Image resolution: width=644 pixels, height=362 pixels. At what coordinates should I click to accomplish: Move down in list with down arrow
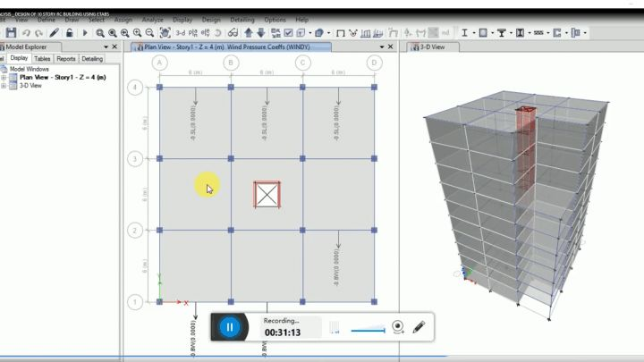click(261, 33)
